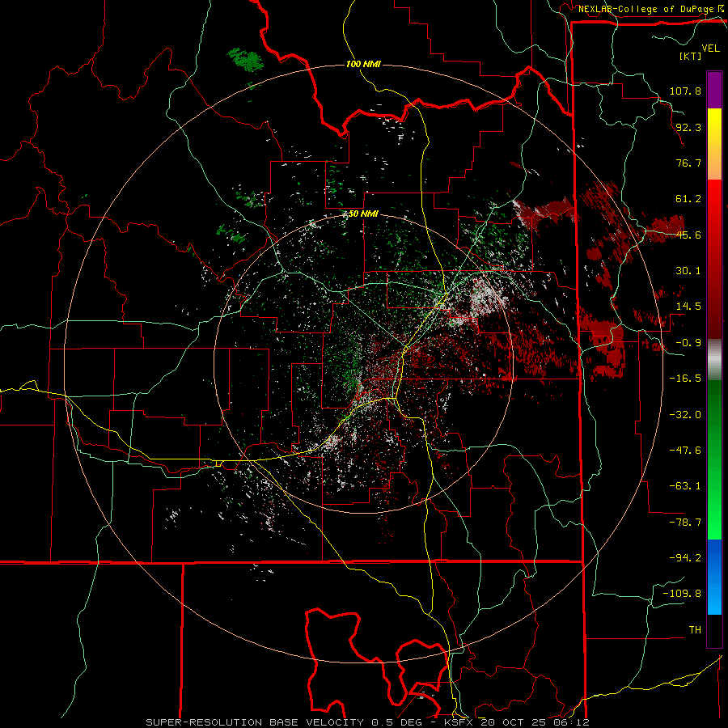Click the 100 NMI range ring label
The width and height of the screenshot is (728, 728).
pyautogui.click(x=363, y=64)
